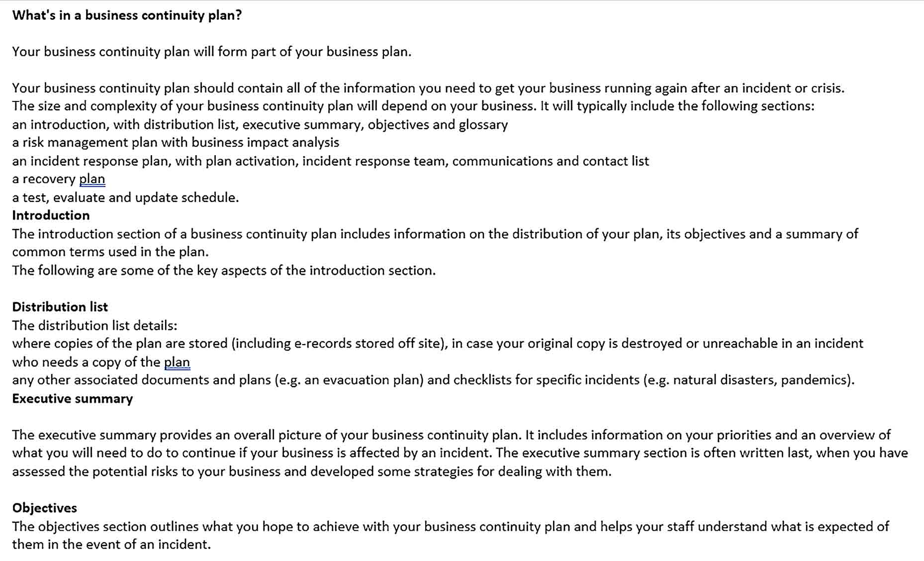The width and height of the screenshot is (924, 561).
Task: Click the line starting 'The size and complexity of your business'
Action: tap(413, 106)
